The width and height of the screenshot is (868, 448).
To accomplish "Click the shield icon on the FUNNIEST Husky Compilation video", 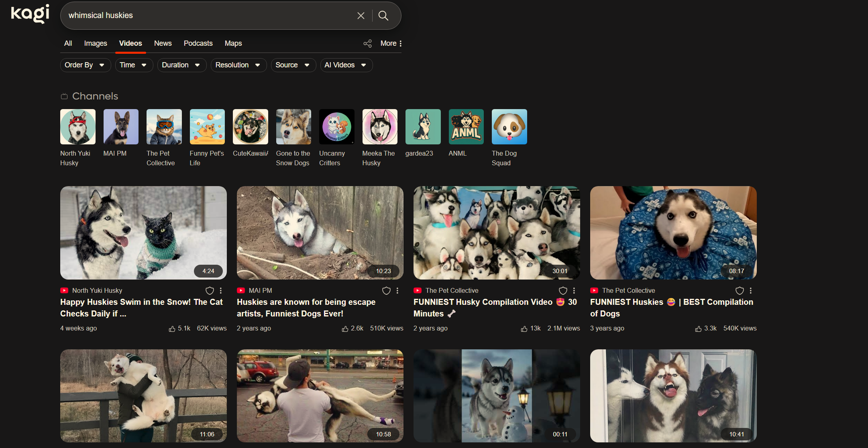I will pyautogui.click(x=563, y=291).
